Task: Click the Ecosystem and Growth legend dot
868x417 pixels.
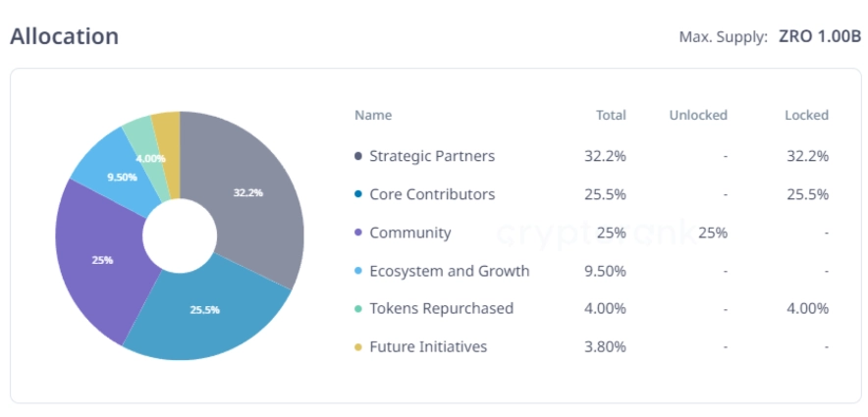Action: pos(358,271)
